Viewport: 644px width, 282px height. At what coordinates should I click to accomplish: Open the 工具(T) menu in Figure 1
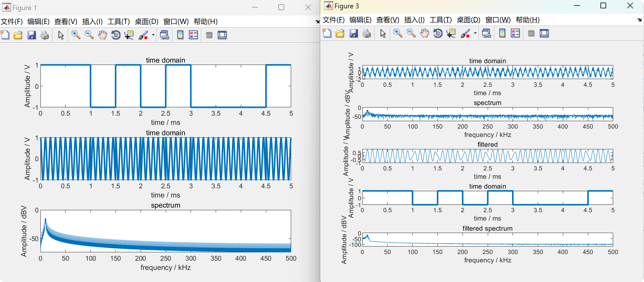pos(118,21)
